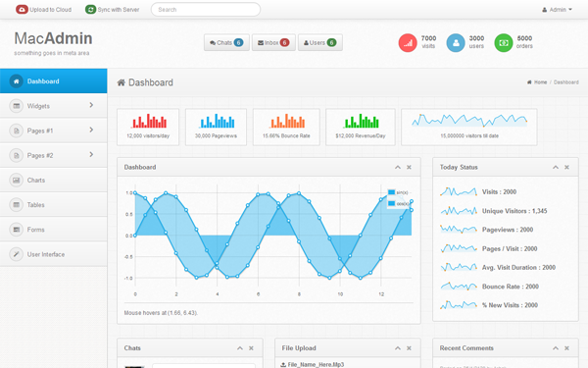
Task: Click the Unique Visitors : 1,345 text
Action: [x=514, y=211]
